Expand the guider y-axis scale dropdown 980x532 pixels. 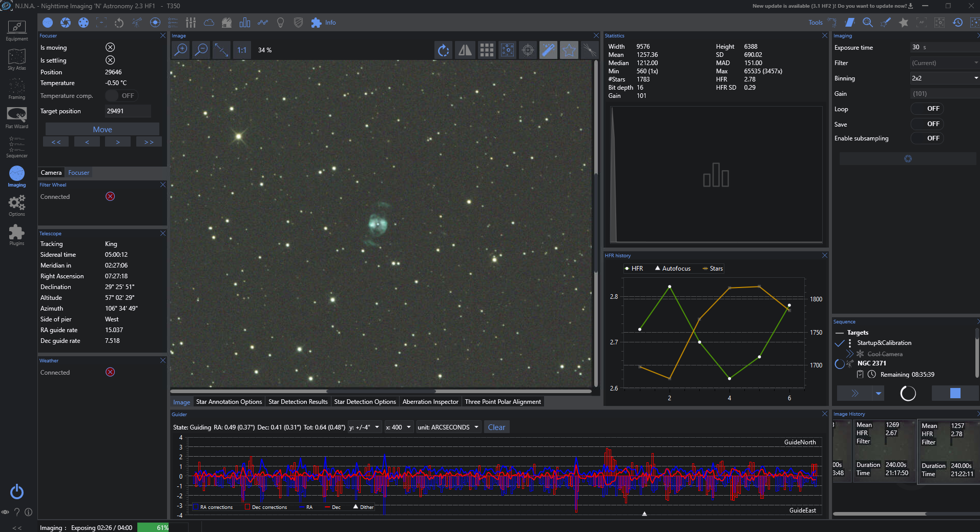(x=365, y=427)
